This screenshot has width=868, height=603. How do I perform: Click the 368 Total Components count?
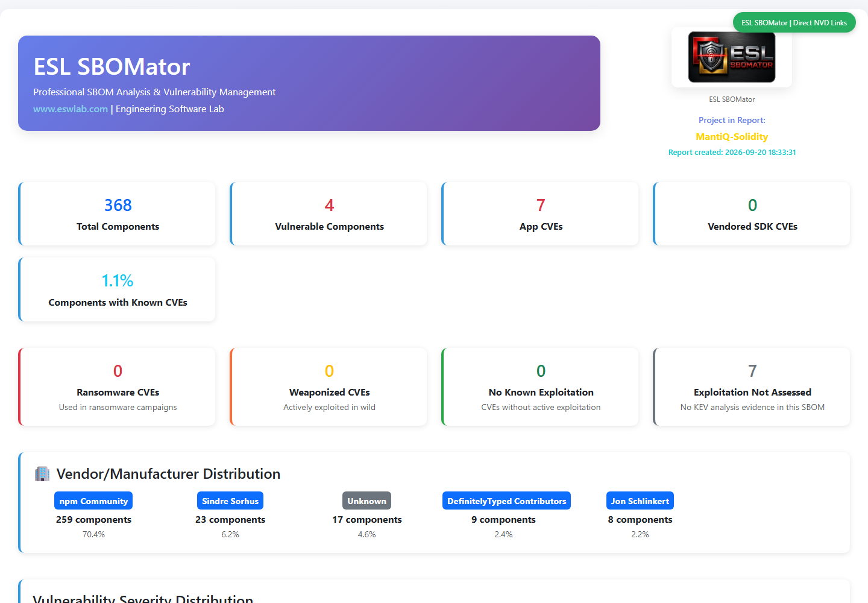118,205
